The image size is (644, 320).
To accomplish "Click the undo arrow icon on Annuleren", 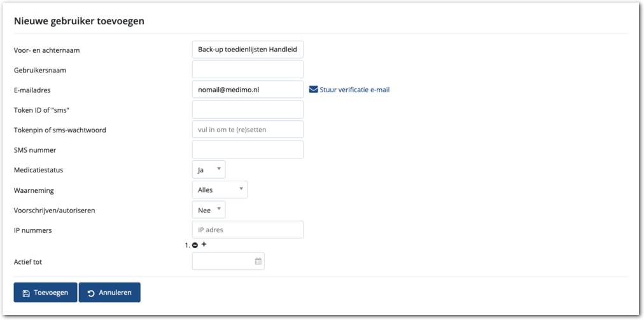I will [91, 293].
